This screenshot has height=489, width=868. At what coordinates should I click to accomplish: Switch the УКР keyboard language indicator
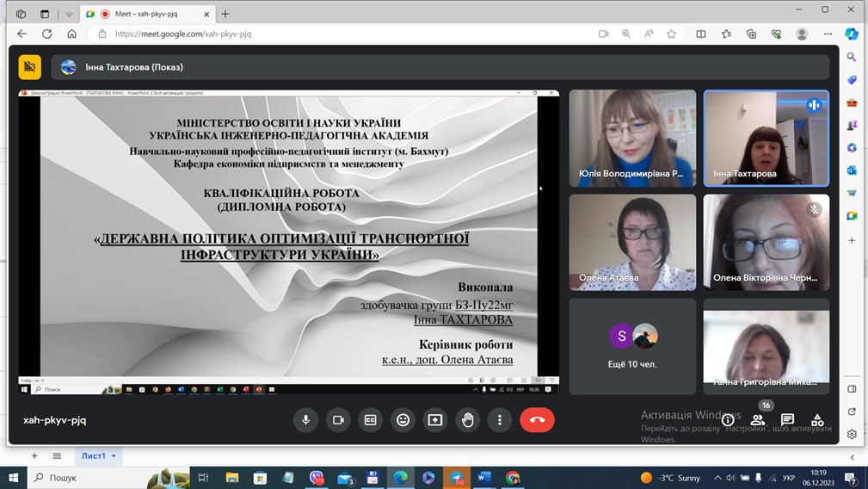pos(789,477)
